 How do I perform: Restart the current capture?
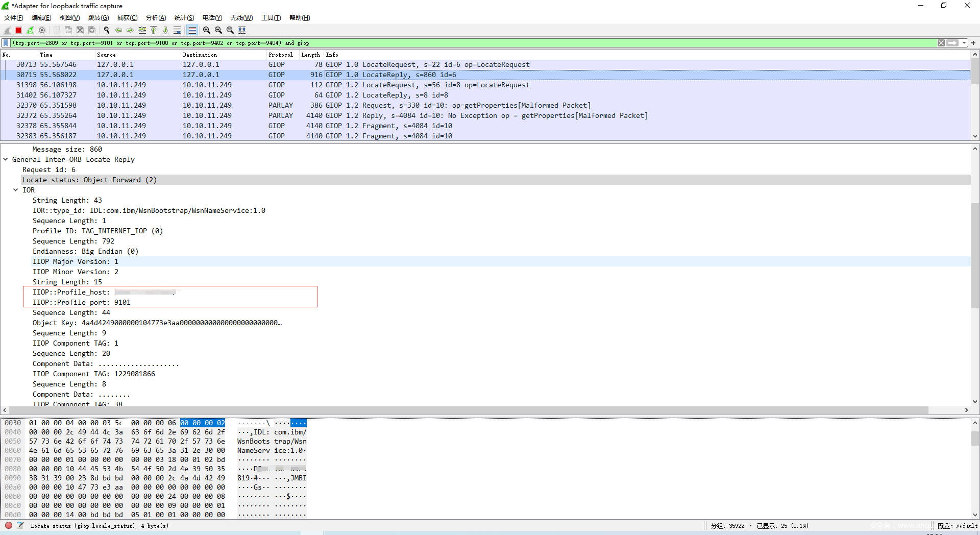click(x=30, y=30)
